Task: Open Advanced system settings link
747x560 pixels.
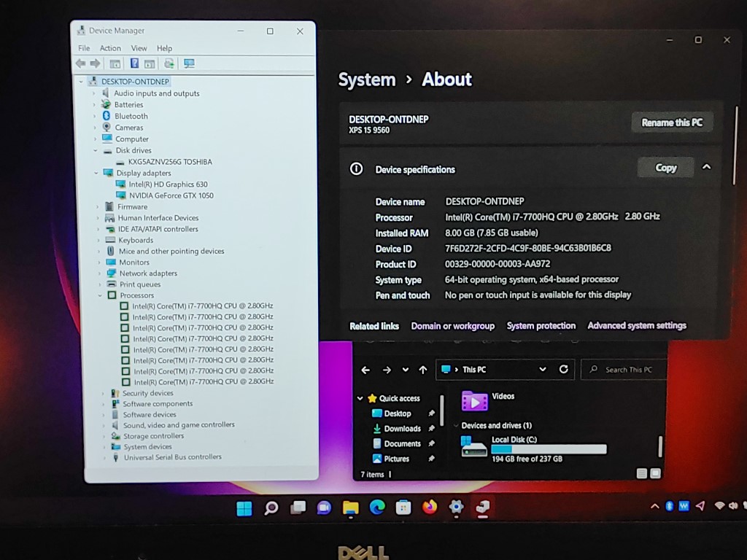Action: click(637, 325)
